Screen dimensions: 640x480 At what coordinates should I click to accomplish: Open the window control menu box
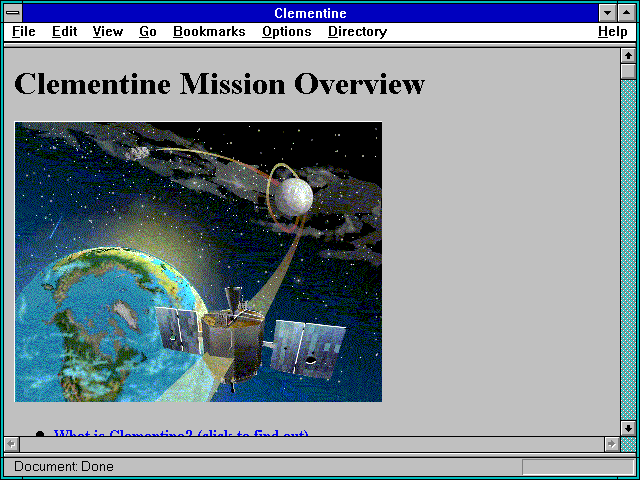pyautogui.click(x=13, y=13)
